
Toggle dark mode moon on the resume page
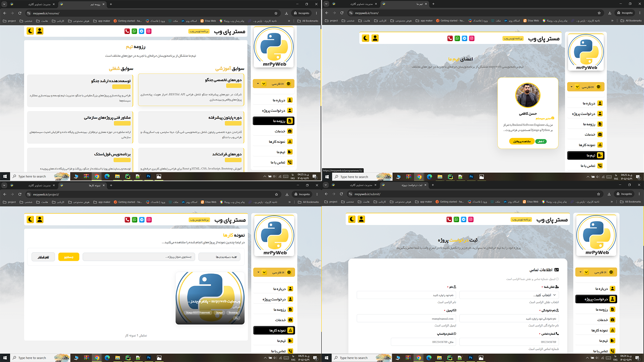coord(30,31)
